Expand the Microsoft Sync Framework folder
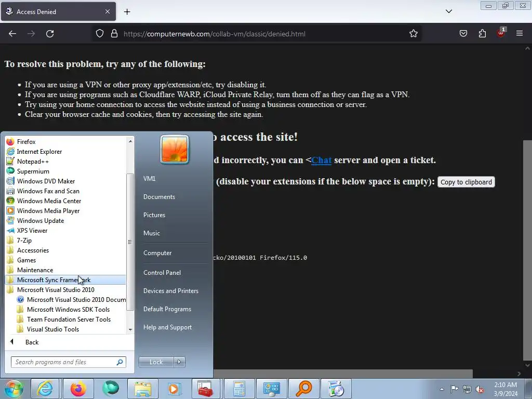532x399 pixels. pyautogui.click(x=66, y=280)
